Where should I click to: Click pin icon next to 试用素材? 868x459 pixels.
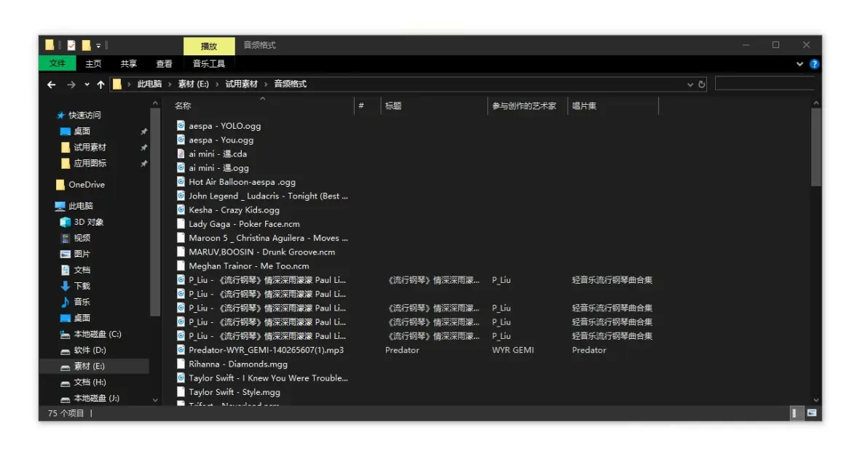(143, 148)
